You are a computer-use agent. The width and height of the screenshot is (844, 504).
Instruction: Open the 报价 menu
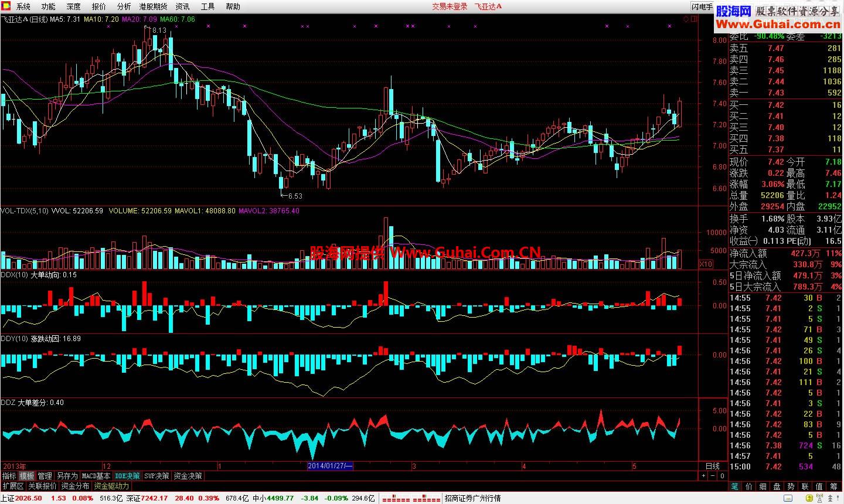(x=98, y=6)
